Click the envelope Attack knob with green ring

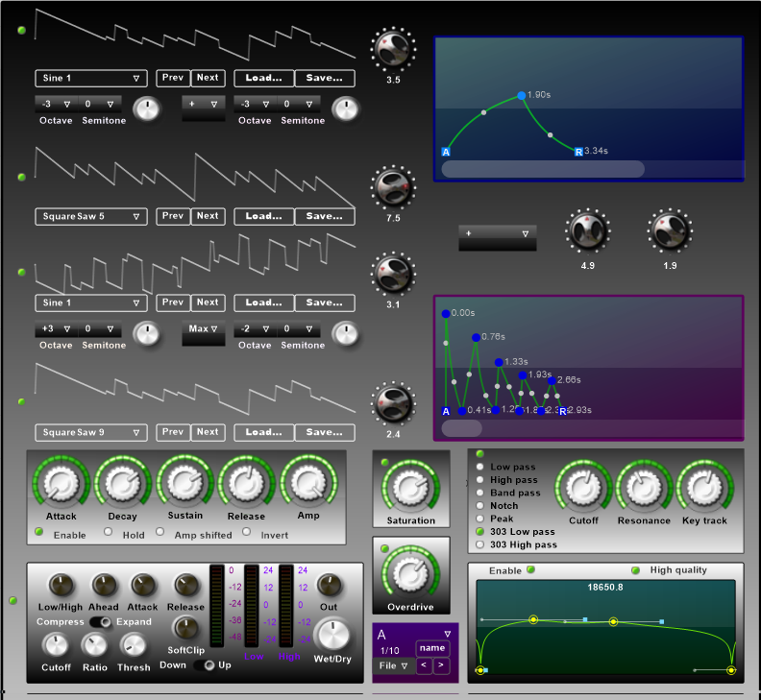(61, 484)
